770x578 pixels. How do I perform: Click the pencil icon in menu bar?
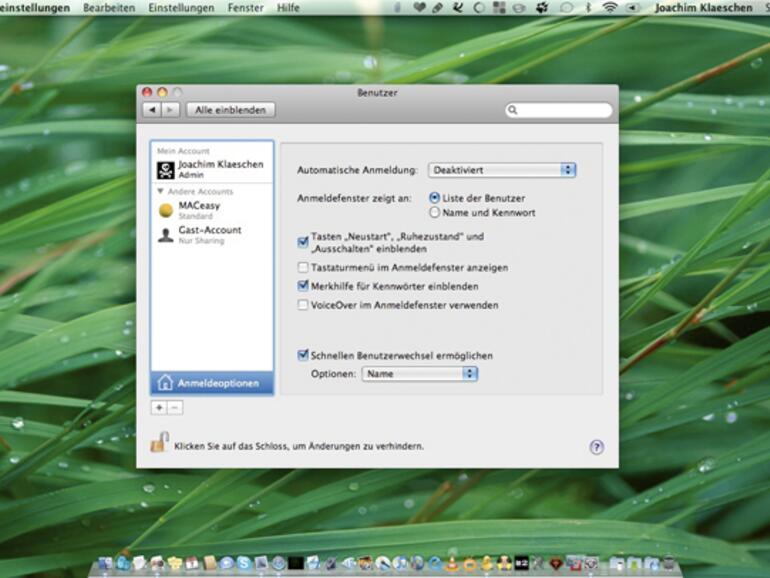[437, 7]
